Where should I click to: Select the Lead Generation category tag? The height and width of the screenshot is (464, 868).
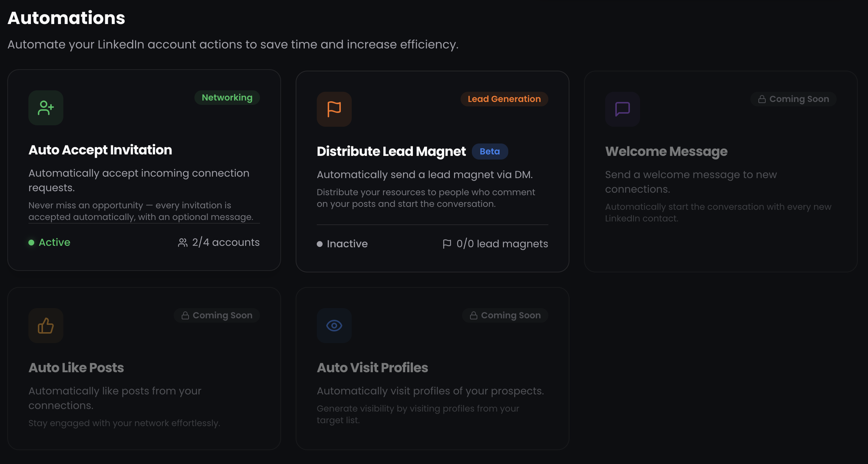tap(504, 99)
